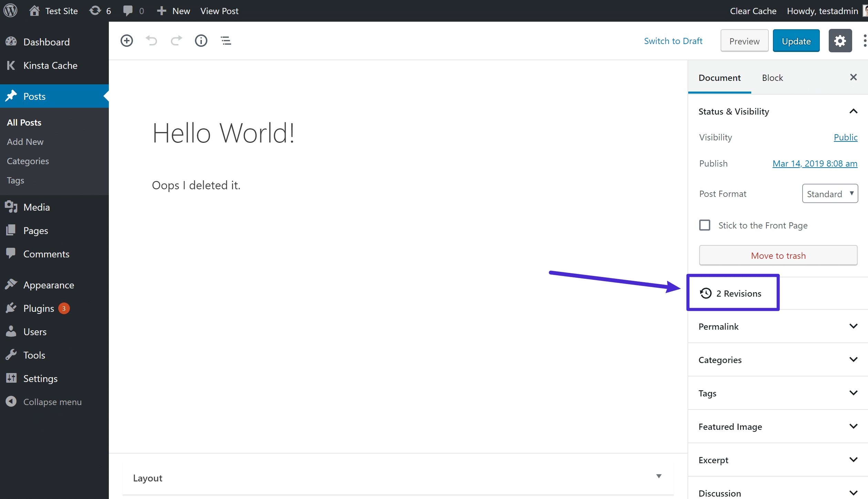Click Switch to Draft link
The width and height of the screenshot is (868, 499).
click(x=673, y=41)
